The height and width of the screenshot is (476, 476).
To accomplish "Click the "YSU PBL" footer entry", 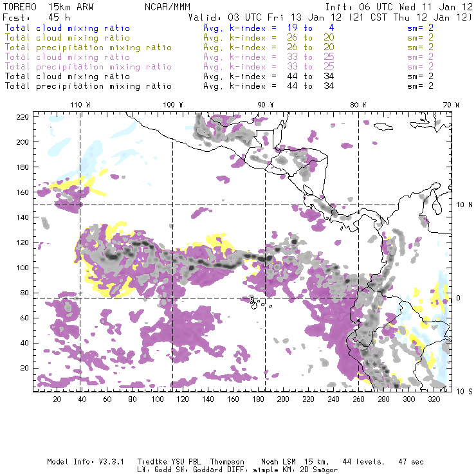I will click(x=186, y=462).
